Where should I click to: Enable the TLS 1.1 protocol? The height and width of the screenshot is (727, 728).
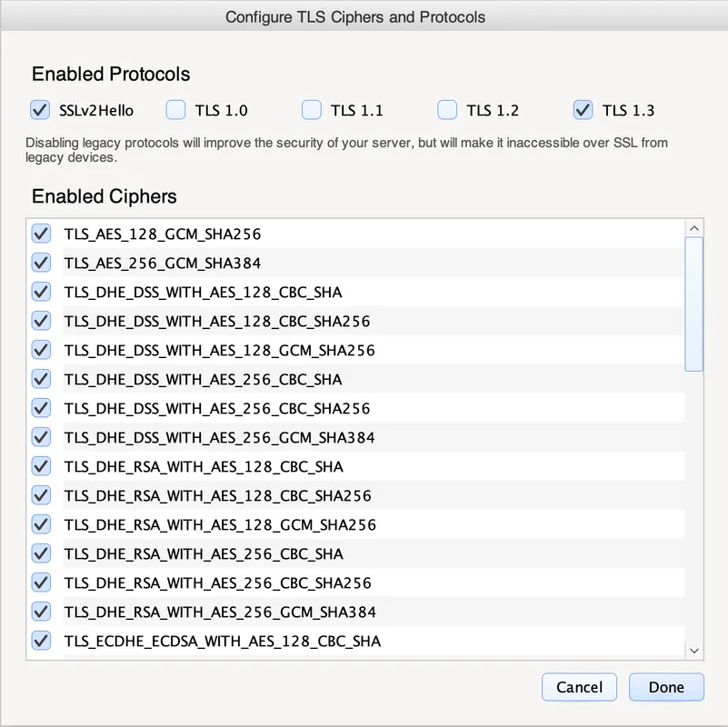click(x=312, y=109)
